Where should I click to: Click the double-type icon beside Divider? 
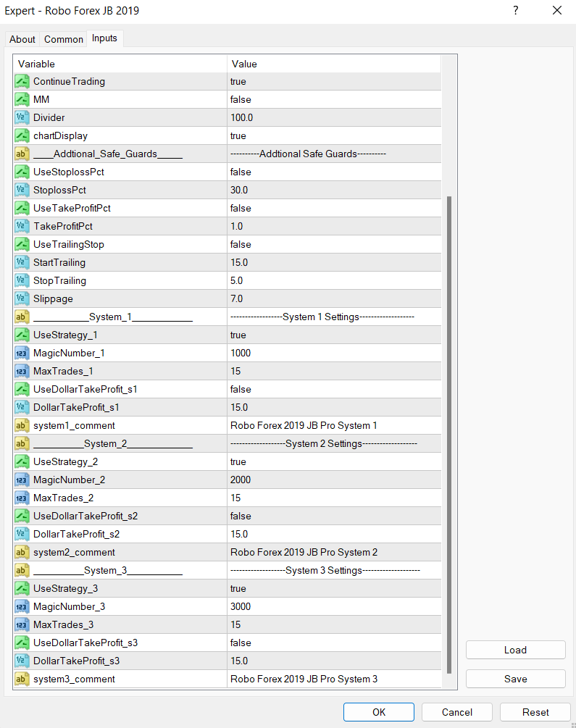pos(22,118)
